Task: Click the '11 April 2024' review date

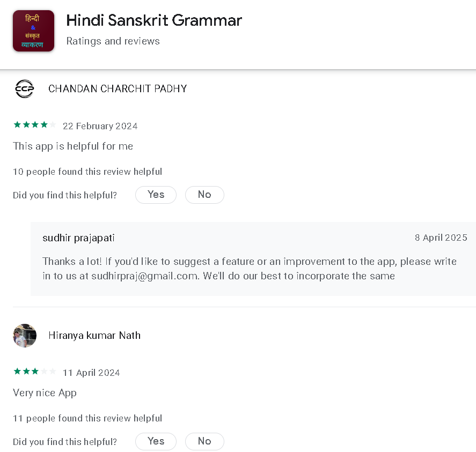Action: [91, 373]
